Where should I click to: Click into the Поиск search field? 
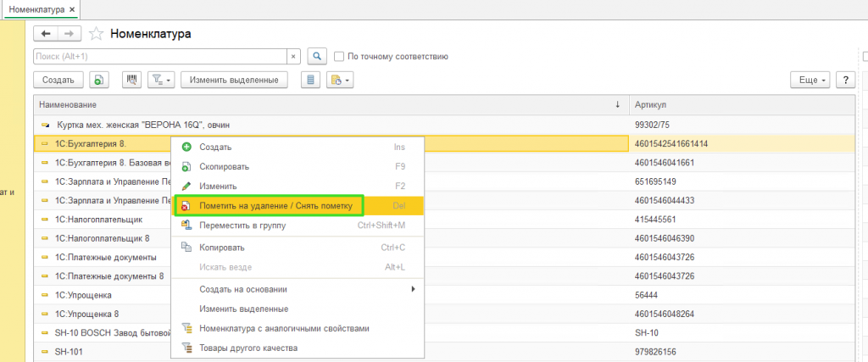click(160, 57)
